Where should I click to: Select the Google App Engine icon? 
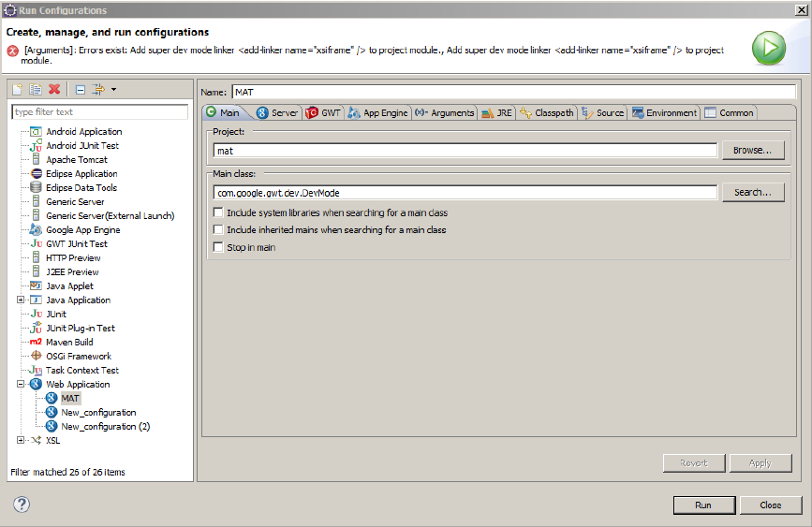36,229
